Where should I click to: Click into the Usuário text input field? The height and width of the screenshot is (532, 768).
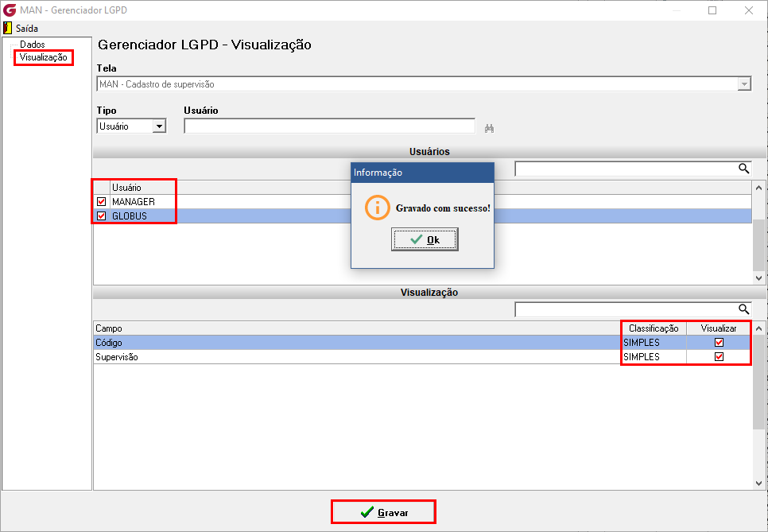pyautogui.click(x=330, y=126)
